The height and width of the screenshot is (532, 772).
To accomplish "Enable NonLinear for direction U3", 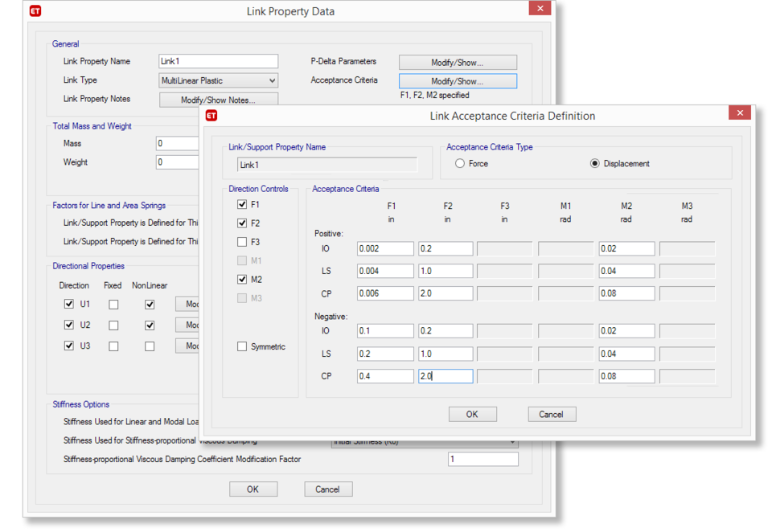I will 150,346.
